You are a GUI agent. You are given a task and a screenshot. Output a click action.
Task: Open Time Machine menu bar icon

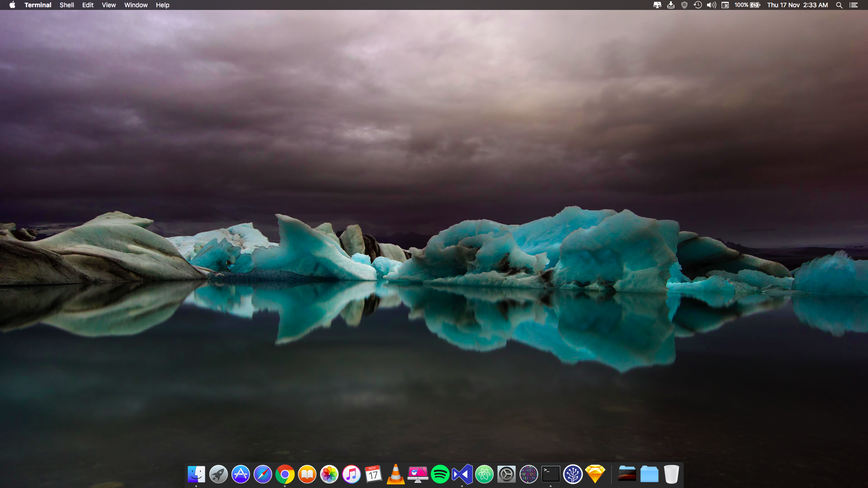(x=698, y=5)
